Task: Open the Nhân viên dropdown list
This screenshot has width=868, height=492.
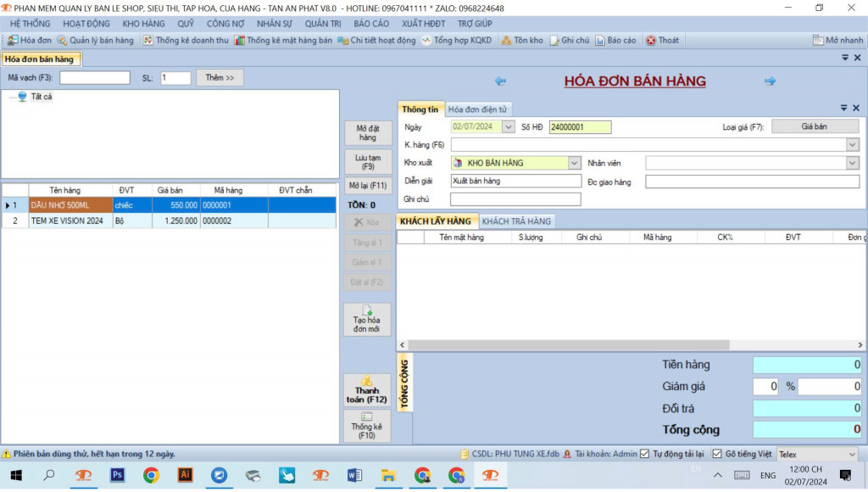Action: coord(852,163)
